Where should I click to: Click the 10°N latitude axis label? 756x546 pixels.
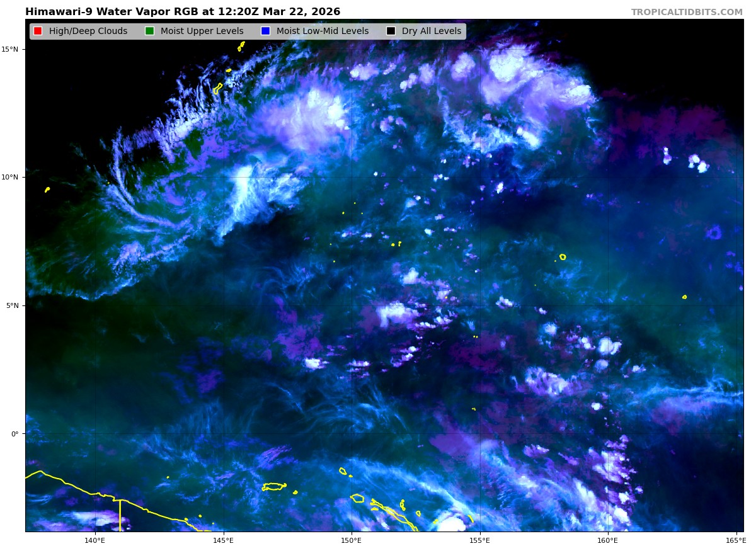[x=12, y=177]
